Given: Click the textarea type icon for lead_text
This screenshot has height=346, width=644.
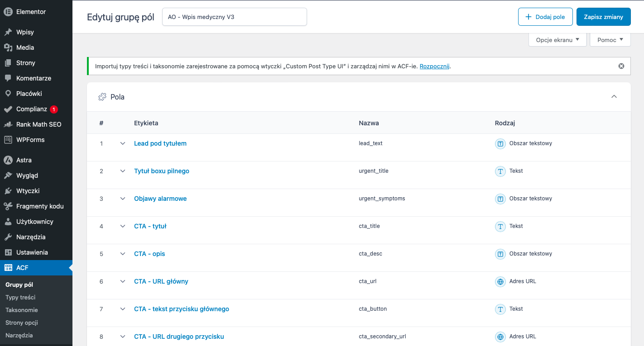Looking at the screenshot, I should click(500, 144).
